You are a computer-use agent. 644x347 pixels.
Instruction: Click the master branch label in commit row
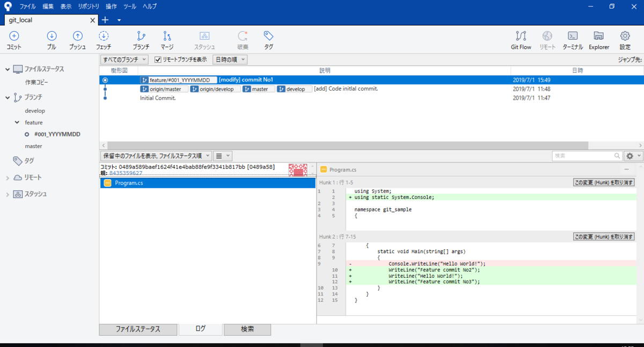click(258, 89)
